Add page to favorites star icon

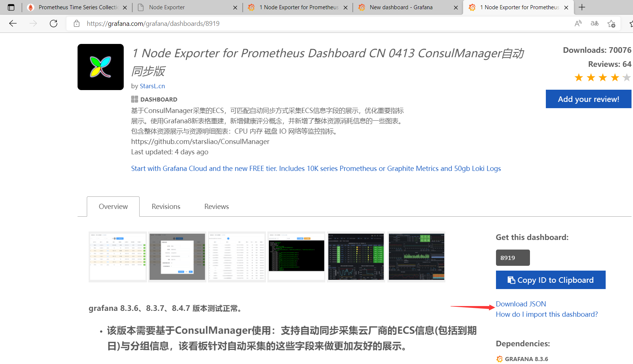pos(611,24)
